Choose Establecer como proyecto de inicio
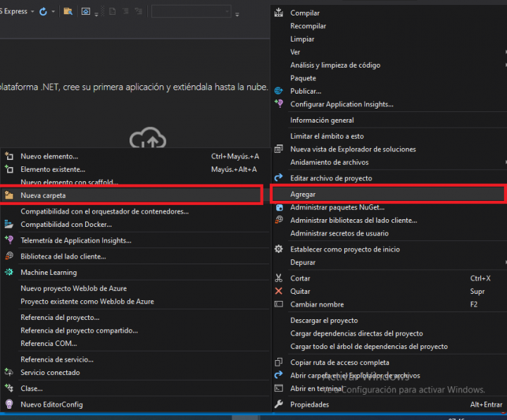Screen dimensions: 507x420 [345, 249]
